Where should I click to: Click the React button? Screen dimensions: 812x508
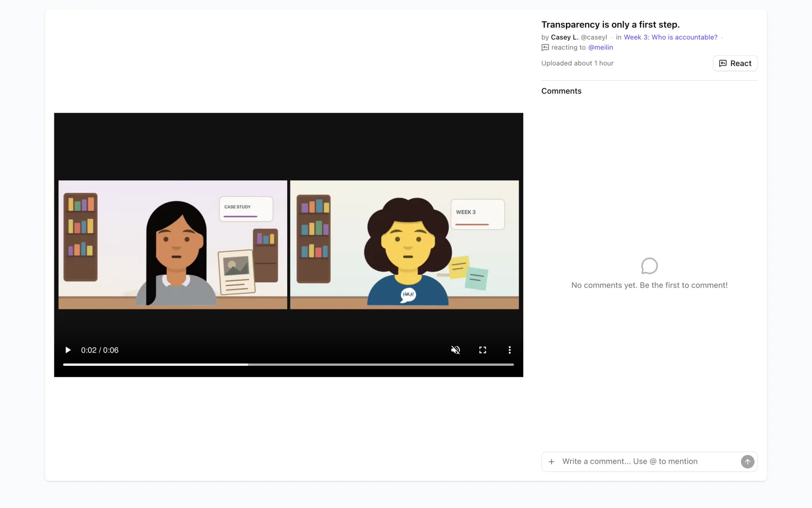(x=735, y=63)
